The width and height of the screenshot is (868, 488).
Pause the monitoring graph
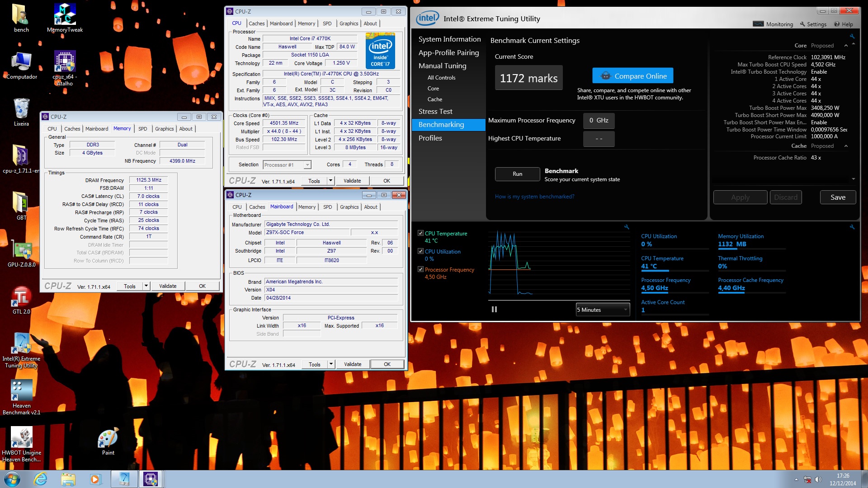(x=494, y=310)
